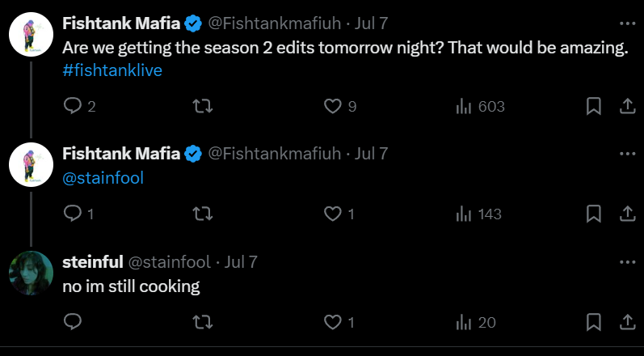Repost the season 2 edits tweet
Viewport: 644px width, 356px height.
tap(203, 107)
